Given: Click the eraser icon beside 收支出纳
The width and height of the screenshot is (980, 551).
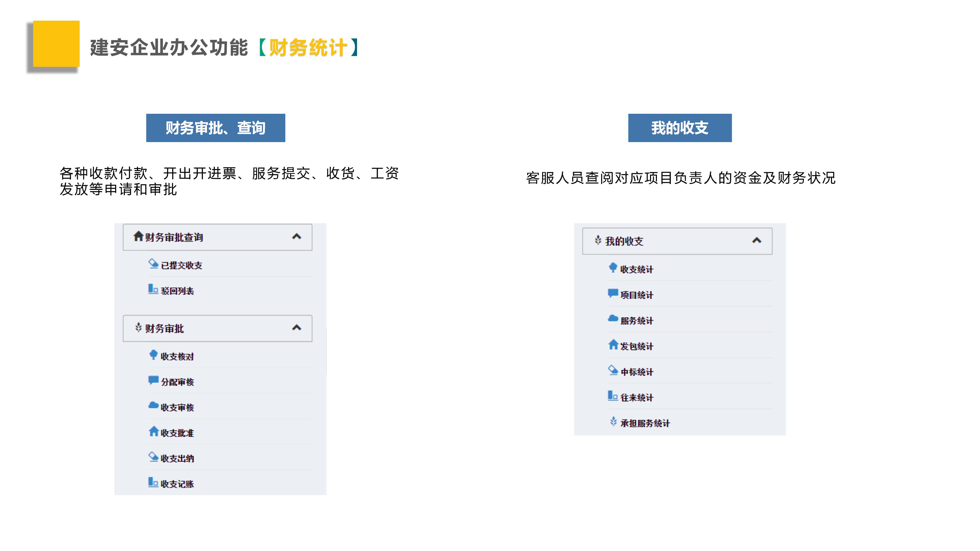Looking at the screenshot, I should pos(153,457).
